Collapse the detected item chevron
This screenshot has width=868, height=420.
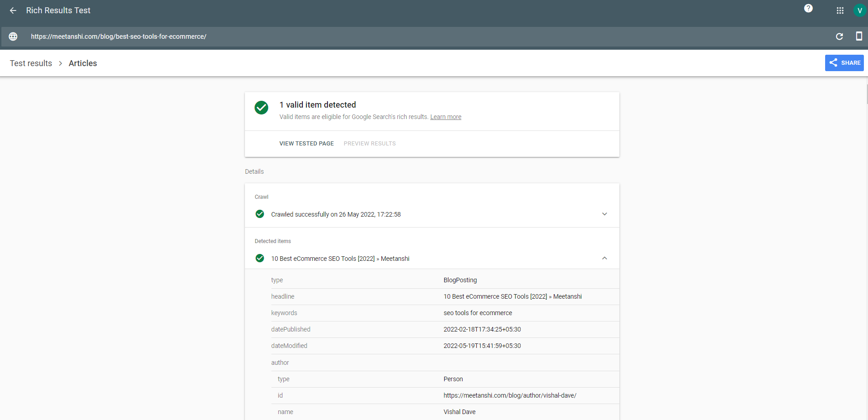(x=604, y=258)
